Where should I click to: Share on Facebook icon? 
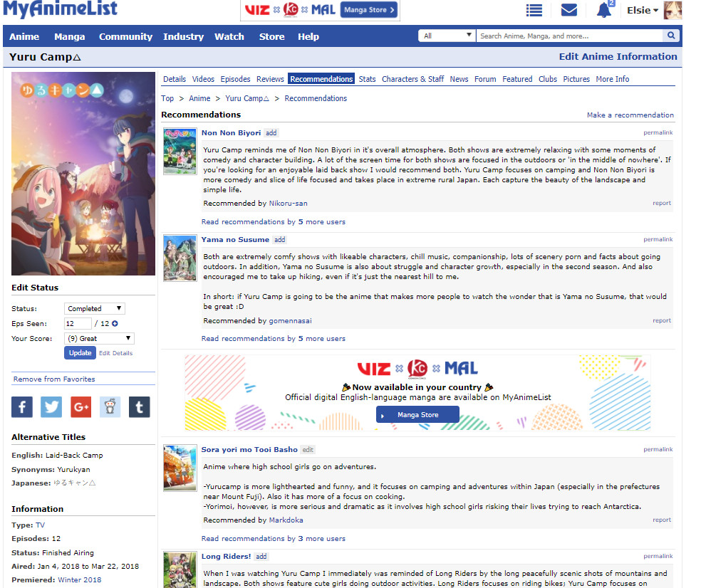[x=22, y=407]
